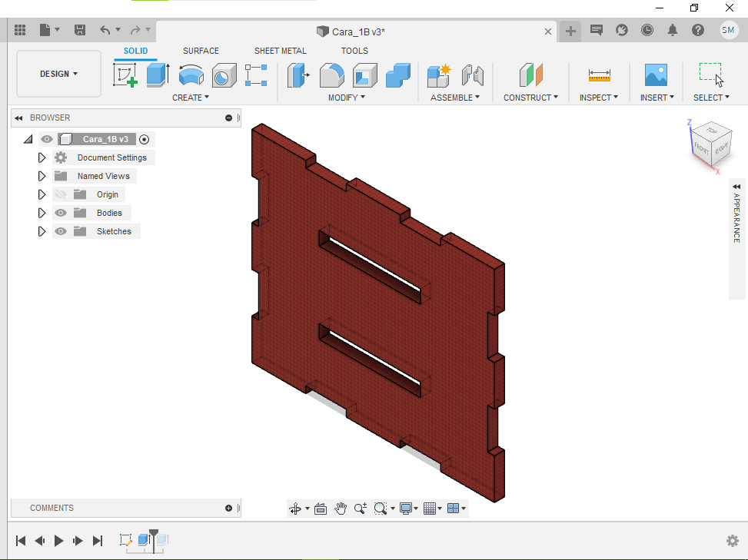748x560 pixels.
Task: Expand Named Views node
Action: 42,177
